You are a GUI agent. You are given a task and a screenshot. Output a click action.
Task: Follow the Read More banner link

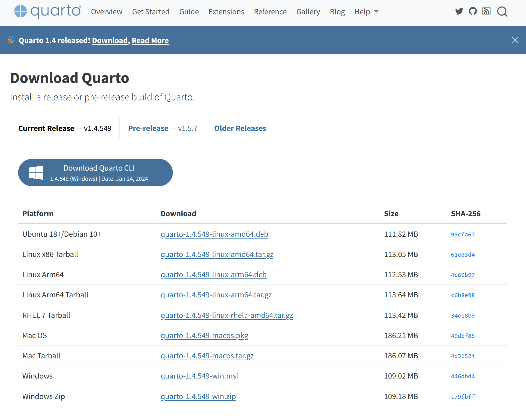[150, 40]
